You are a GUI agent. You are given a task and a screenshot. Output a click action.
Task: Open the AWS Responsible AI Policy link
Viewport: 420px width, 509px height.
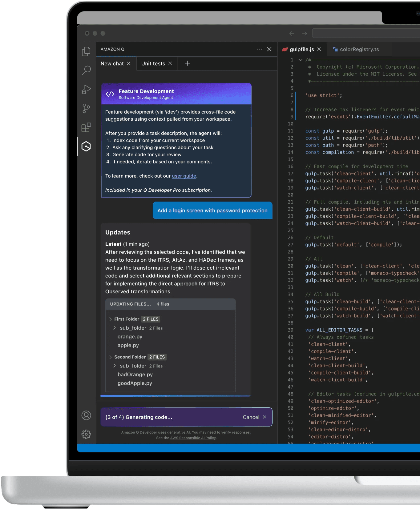click(x=193, y=438)
